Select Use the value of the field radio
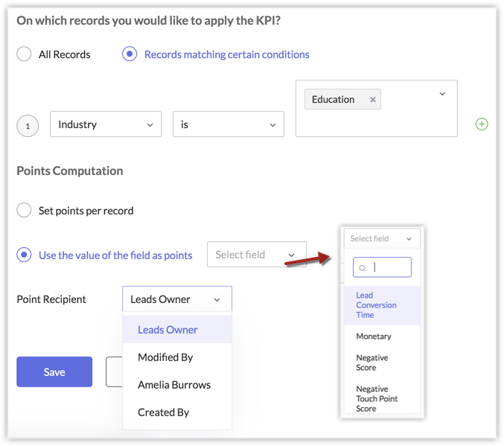This screenshot has width=504, height=446. pyautogui.click(x=25, y=255)
